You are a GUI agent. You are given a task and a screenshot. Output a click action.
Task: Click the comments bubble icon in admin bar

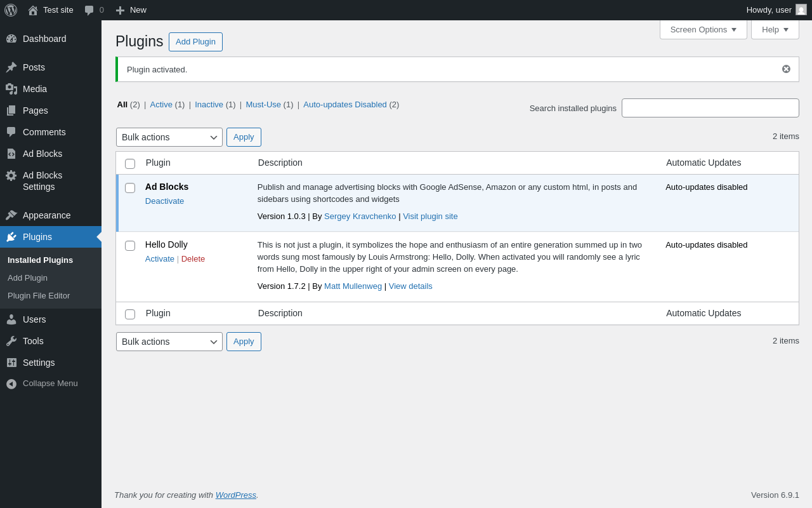[x=89, y=10]
